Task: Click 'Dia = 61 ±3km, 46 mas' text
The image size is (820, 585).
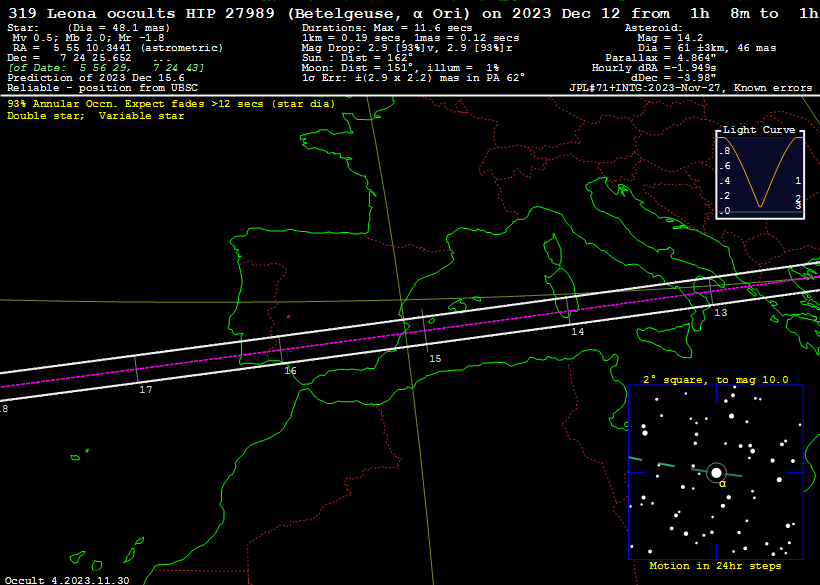Action: 707,48
